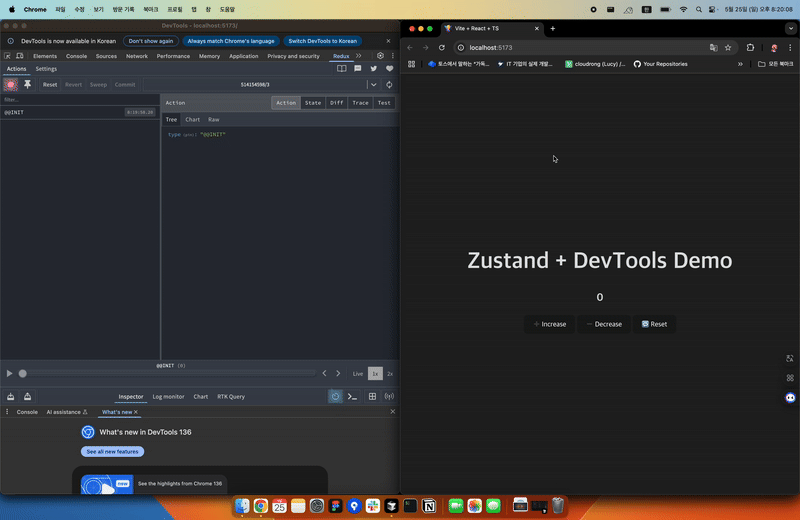This screenshot has height=520, width=800.
Task: Step to the previous action with left chevron
Action: pos(324,374)
